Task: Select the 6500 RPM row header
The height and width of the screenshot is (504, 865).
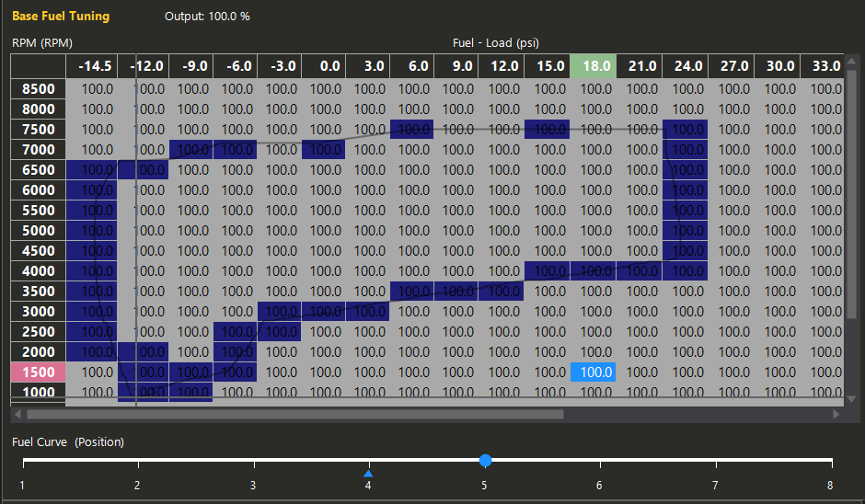Action: 38,170
